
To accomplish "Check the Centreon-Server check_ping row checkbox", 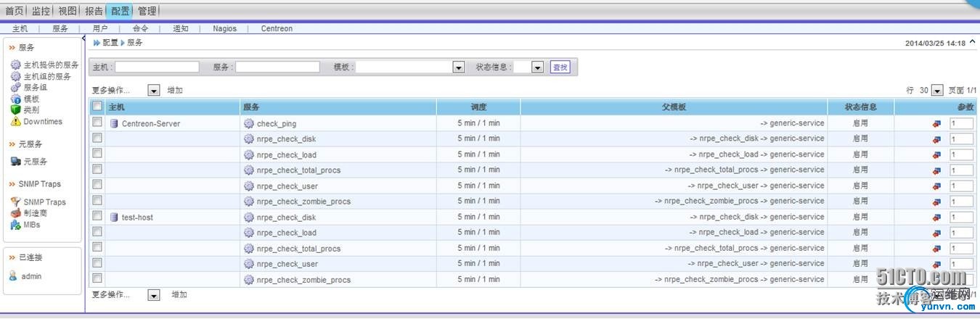I will pos(97,123).
